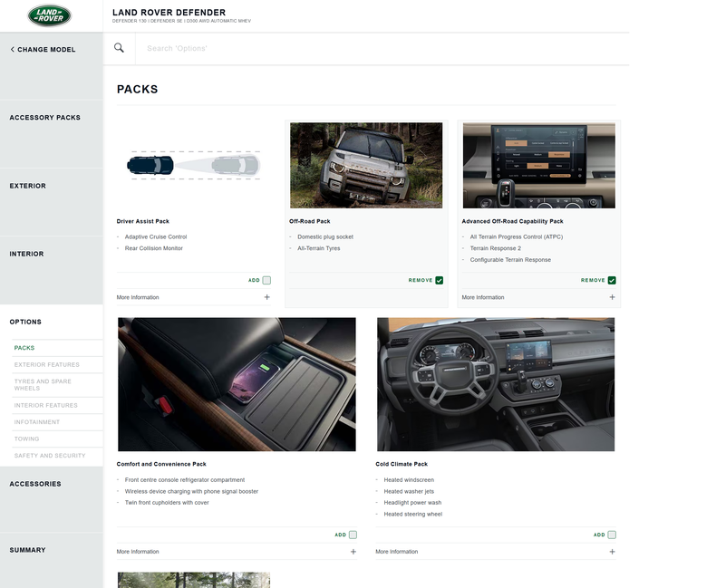Click More Information text under Cold Climate Pack
This screenshot has width=716, height=588.
click(x=396, y=552)
